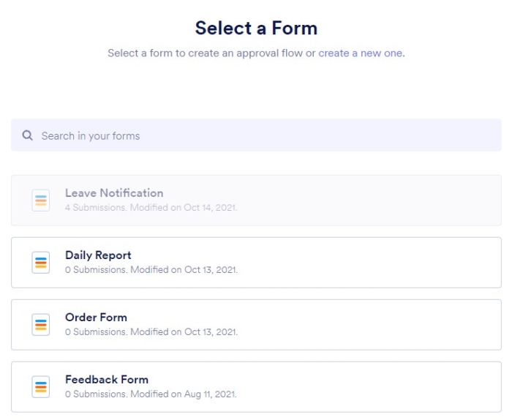Pick the Order Form title
512x420 pixels.
tap(96, 318)
